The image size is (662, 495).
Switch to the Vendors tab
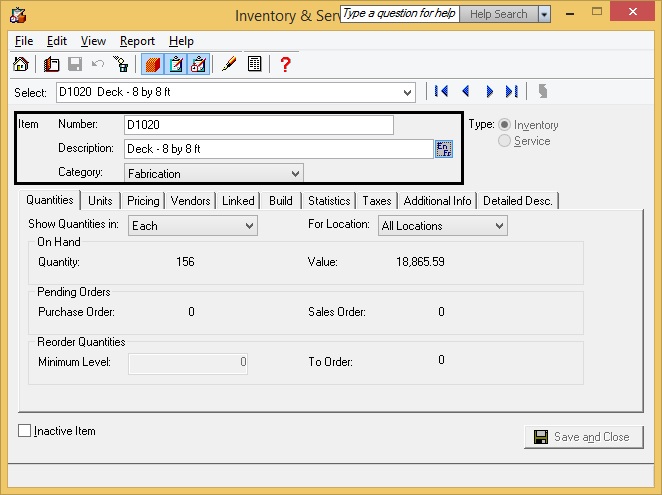click(x=190, y=201)
